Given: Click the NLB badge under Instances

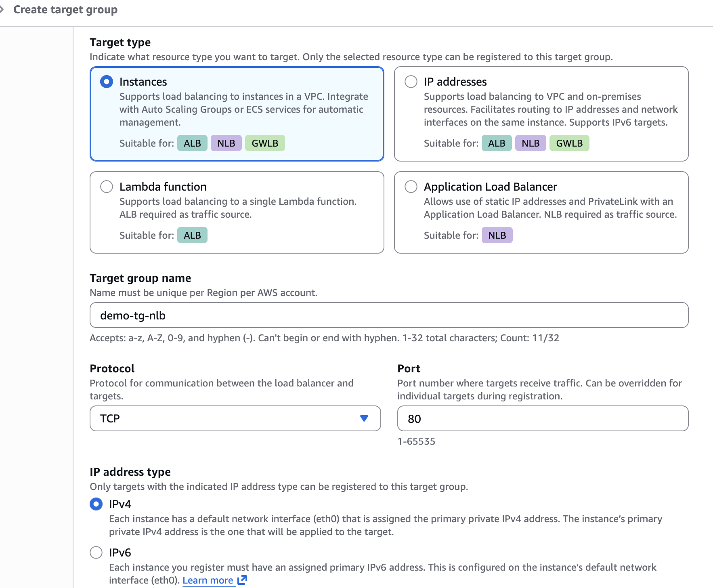Looking at the screenshot, I should point(226,143).
